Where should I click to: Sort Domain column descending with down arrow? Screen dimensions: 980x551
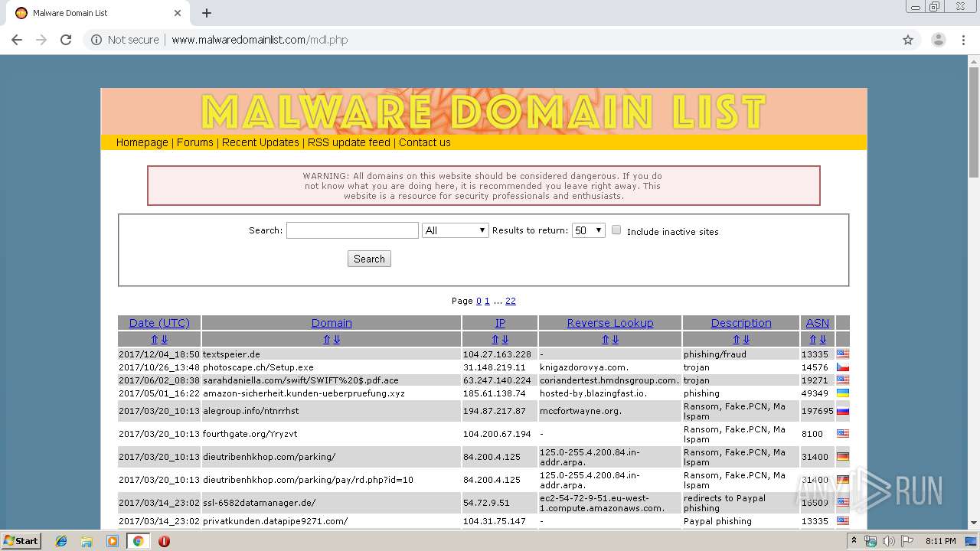pyautogui.click(x=337, y=340)
